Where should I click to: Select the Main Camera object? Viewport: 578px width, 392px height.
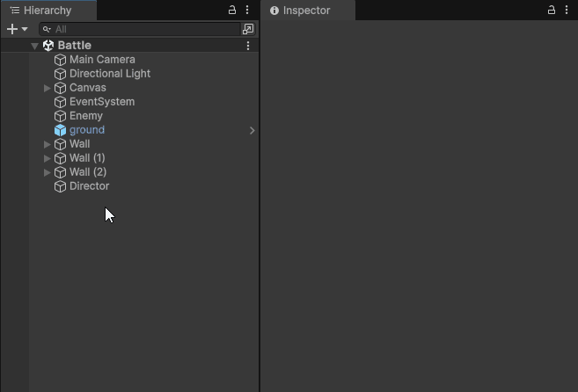(x=102, y=60)
